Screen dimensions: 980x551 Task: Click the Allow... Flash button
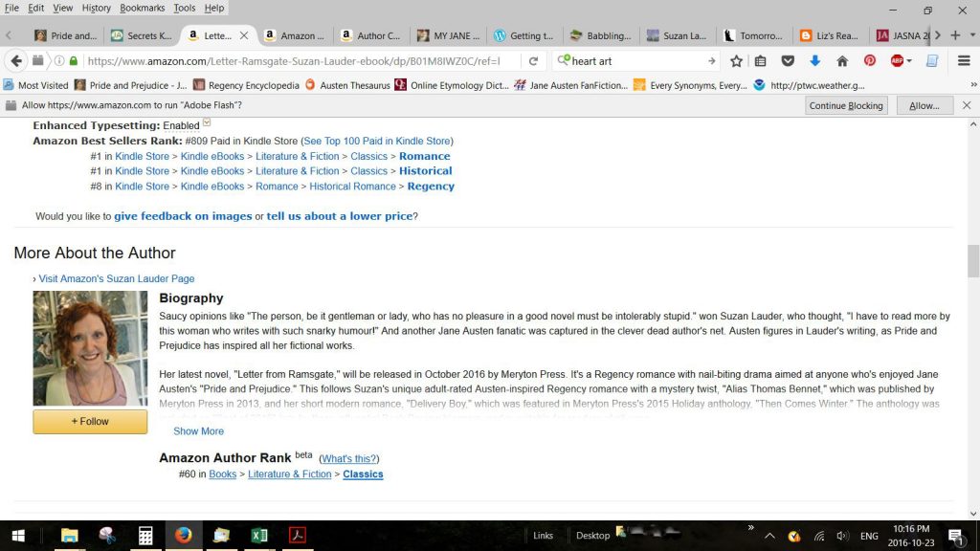[x=924, y=105]
